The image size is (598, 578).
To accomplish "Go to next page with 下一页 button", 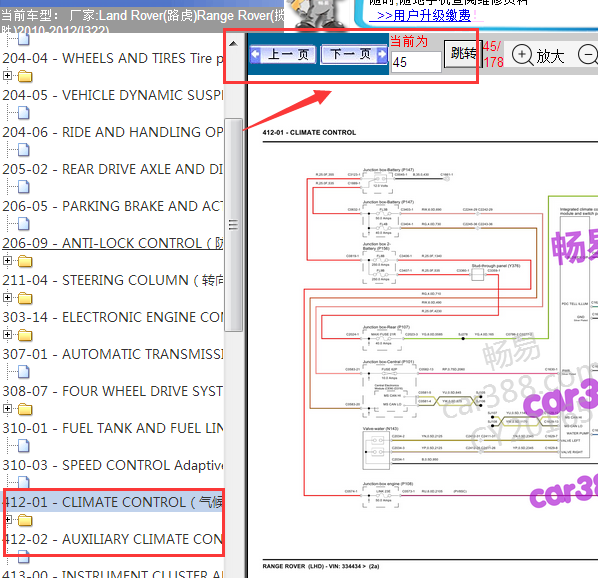I will pos(354,54).
